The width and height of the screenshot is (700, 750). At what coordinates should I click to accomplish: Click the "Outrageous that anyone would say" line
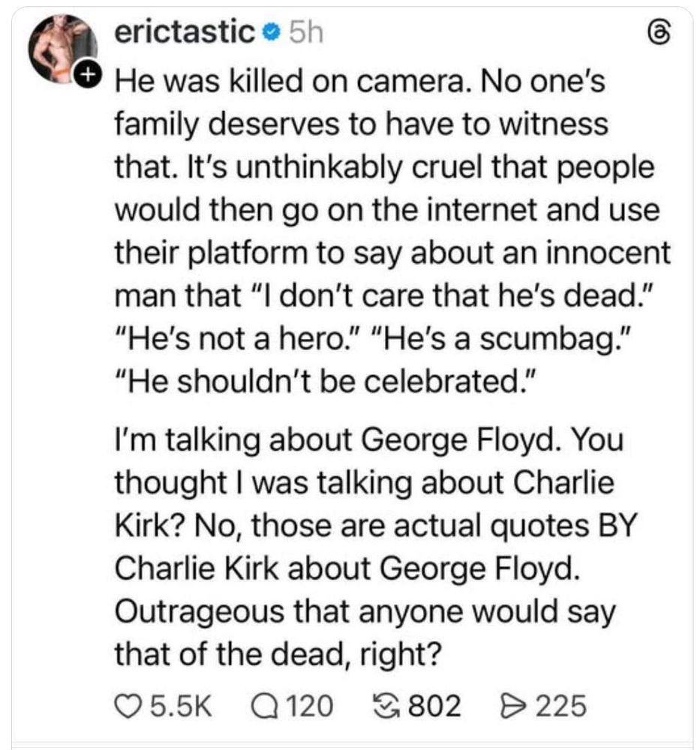365,611
